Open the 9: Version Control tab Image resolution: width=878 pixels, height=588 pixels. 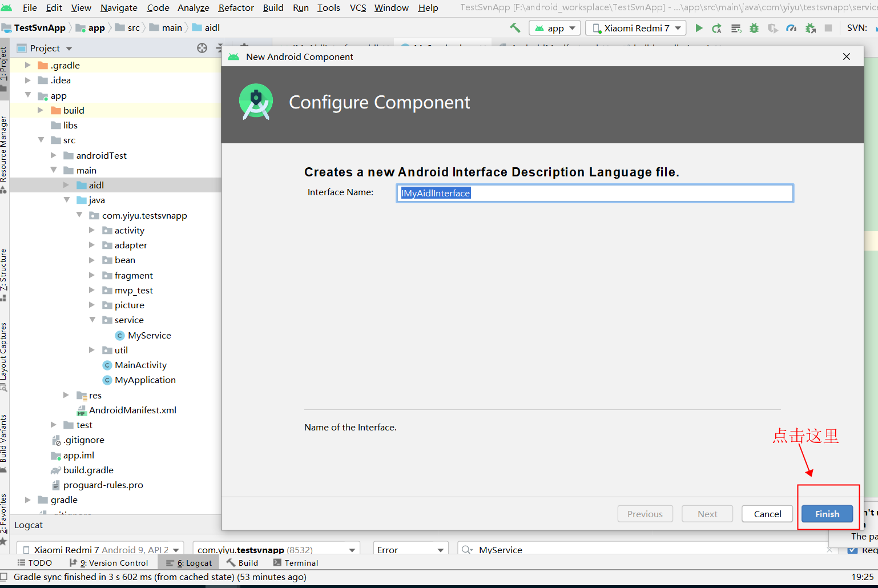(108, 563)
